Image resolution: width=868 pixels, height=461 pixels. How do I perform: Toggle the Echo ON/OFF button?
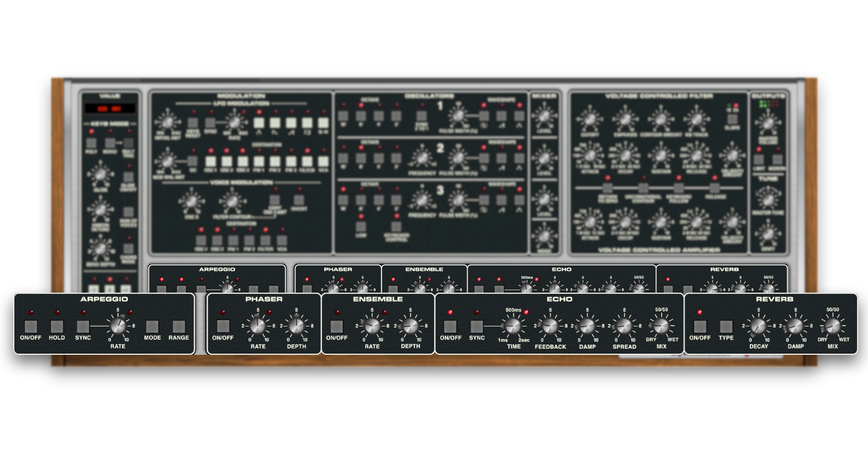pyautogui.click(x=450, y=326)
